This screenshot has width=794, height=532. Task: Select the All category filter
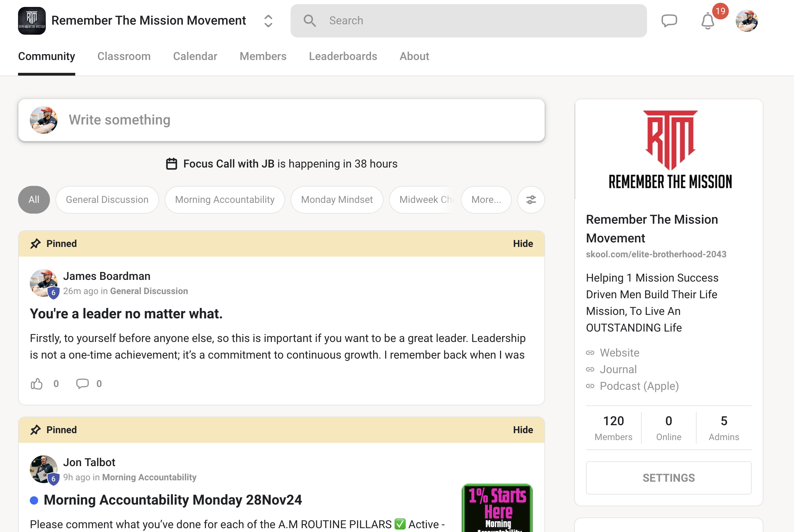tap(34, 200)
